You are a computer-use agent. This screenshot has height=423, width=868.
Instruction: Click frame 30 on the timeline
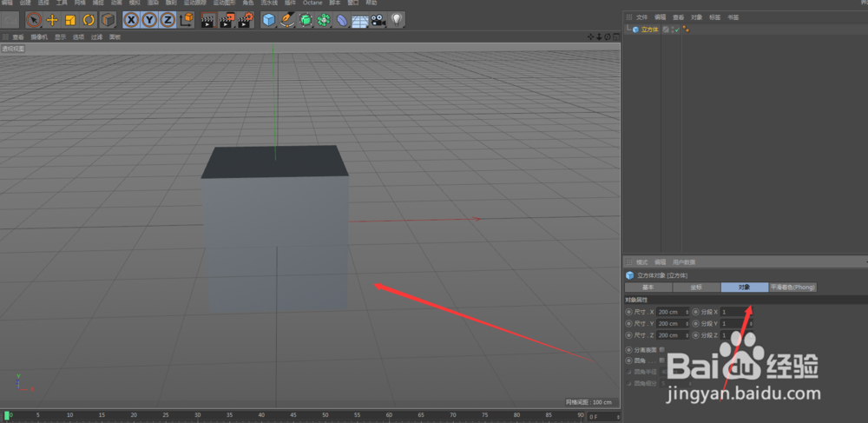197,415
